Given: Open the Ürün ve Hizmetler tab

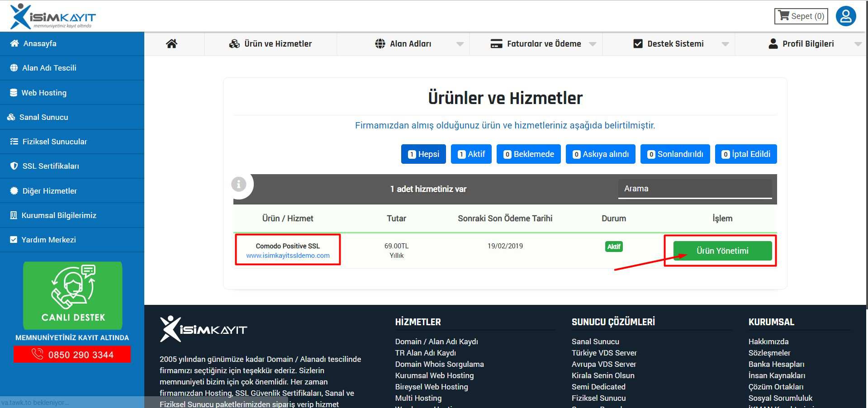Looking at the screenshot, I should tap(270, 44).
